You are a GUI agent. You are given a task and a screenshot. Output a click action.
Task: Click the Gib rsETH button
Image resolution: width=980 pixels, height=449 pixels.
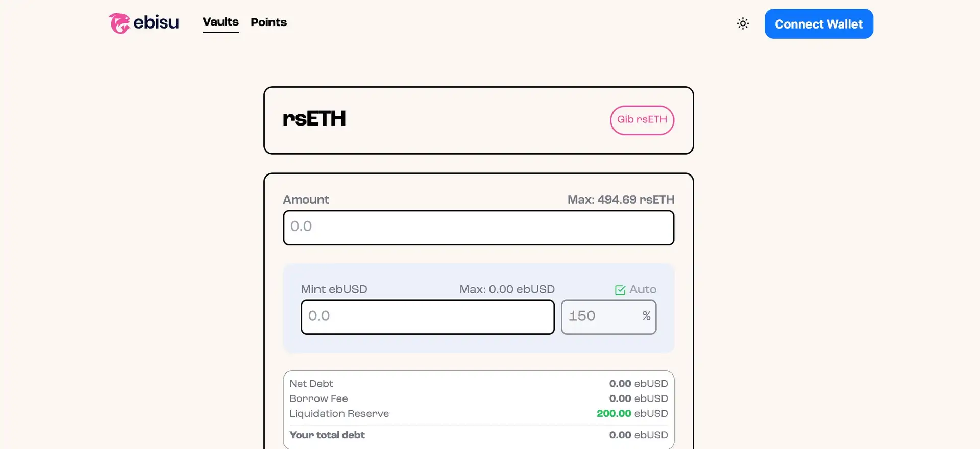(642, 120)
